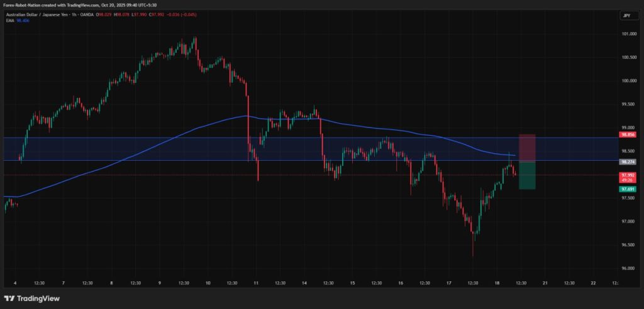Click the 96.000 price axis label
Viewport: 644px width, 309px height.
tap(628, 268)
